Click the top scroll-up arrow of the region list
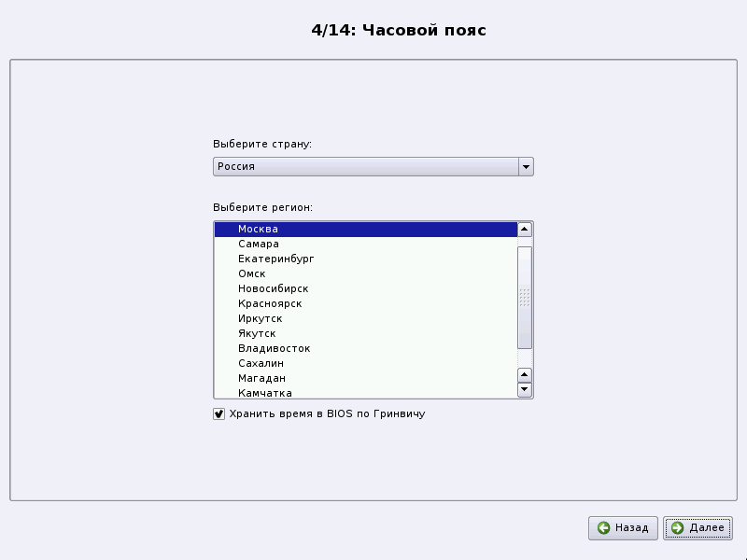 (525, 229)
